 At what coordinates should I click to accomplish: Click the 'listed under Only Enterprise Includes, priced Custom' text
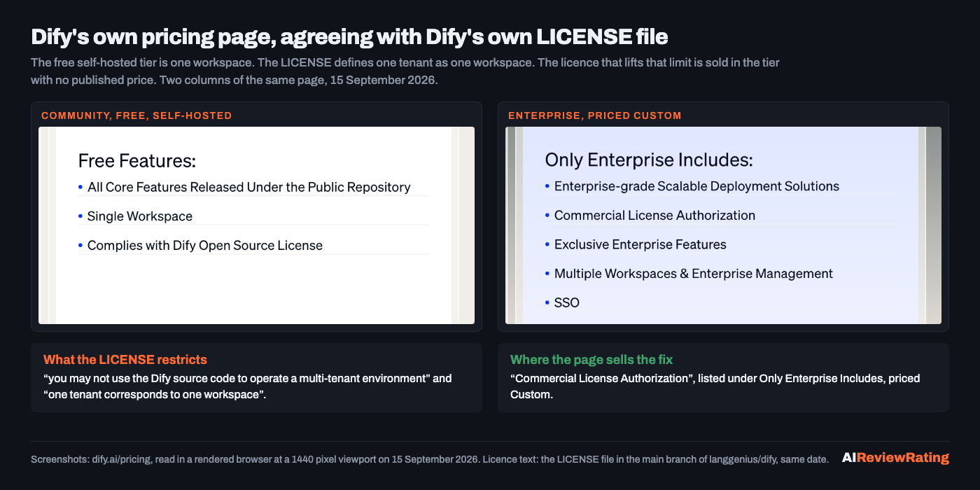(715, 386)
